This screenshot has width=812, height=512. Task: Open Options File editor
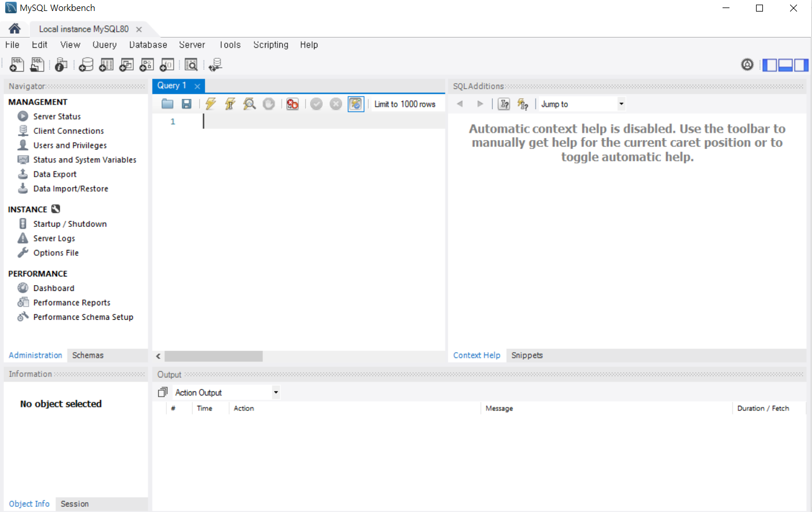click(x=56, y=252)
